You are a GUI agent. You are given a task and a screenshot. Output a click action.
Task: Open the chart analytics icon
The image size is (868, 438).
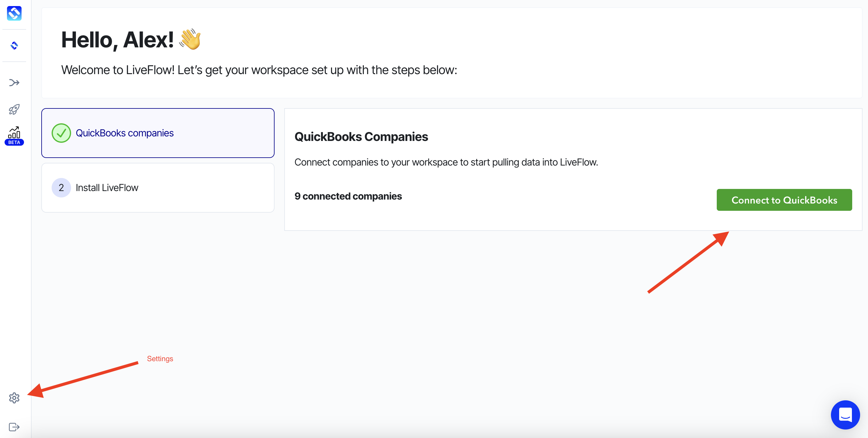coord(14,132)
